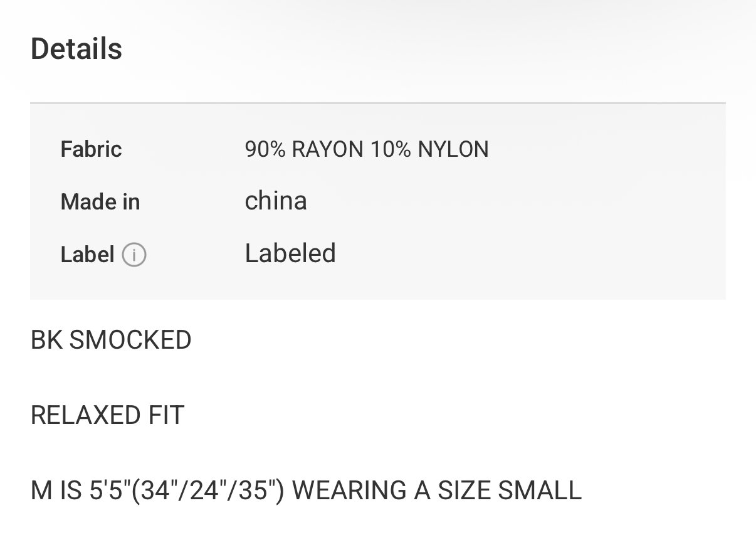Click the info icon next to Label
The image size is (756, 540).
pyautogui.click(x=134, y=255)
